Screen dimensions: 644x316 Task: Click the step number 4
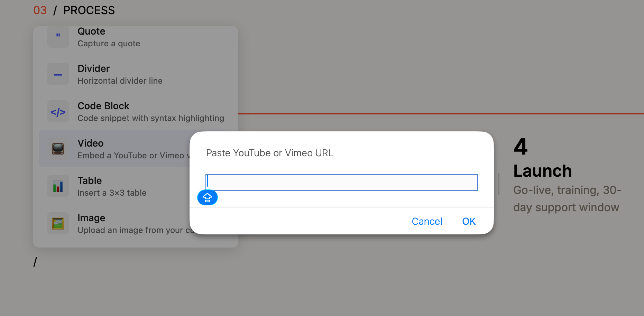(521, 147)
